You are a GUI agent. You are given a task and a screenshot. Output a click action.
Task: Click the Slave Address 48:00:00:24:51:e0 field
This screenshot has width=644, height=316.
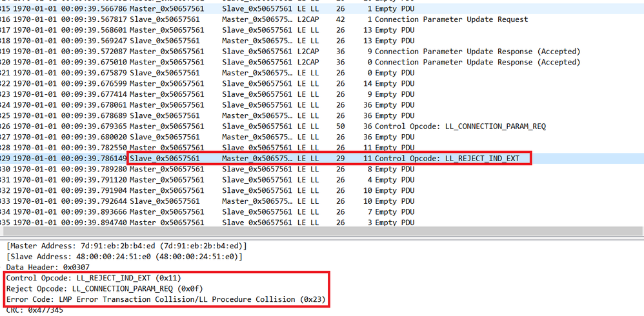(x=125, y=257)
